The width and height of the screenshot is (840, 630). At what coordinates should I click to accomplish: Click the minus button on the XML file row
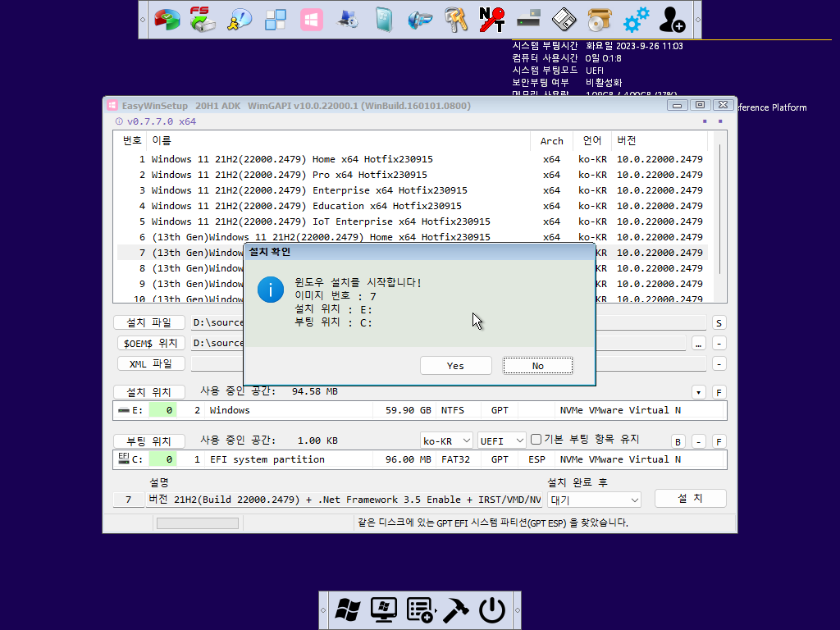[x=719, y=364]
